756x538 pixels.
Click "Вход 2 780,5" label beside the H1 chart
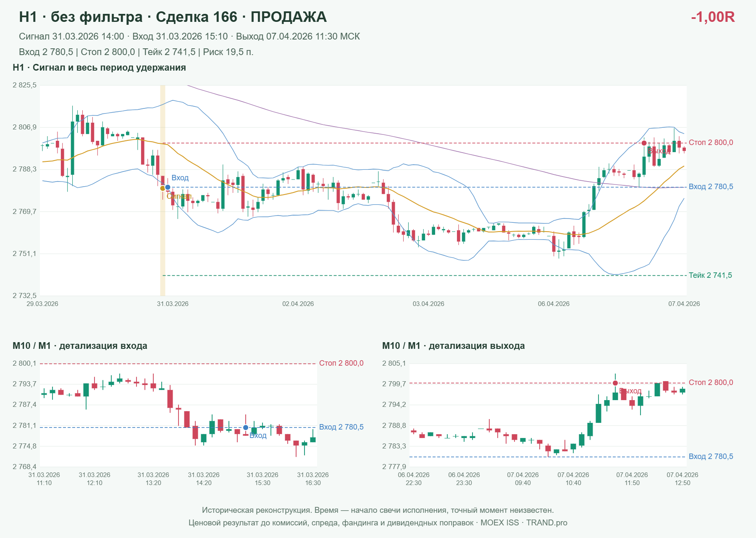tap(711, 187)
